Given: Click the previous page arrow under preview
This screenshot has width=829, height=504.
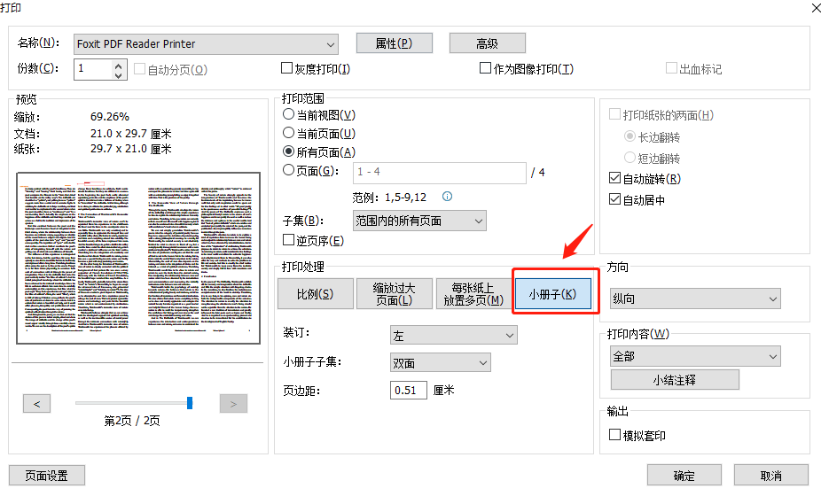Looking at the screenshot, I should pyautogui.click(x=36, y=404).
